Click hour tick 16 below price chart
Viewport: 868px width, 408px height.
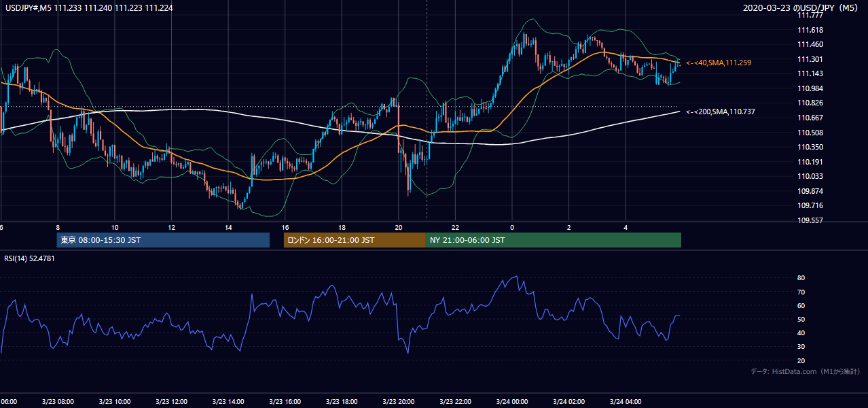coord(285,228)
